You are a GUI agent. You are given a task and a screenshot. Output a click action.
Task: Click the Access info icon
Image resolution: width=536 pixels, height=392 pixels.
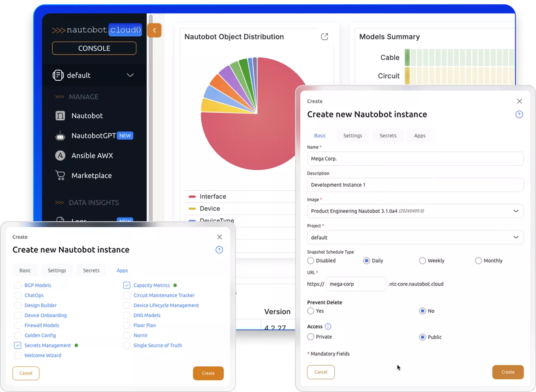coord(328,327)
